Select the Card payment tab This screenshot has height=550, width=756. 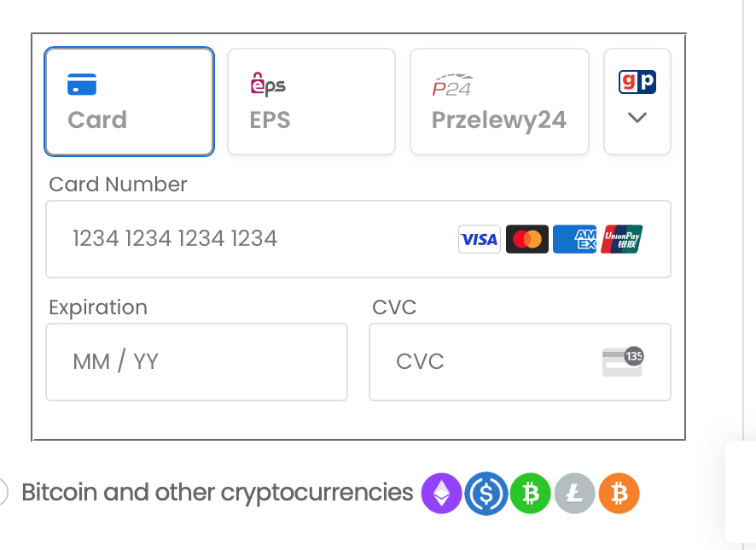(129, 102)
